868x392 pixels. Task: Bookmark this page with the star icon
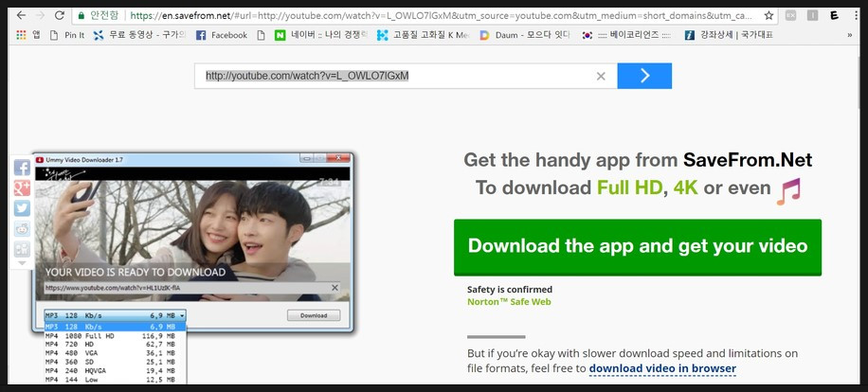769,15
